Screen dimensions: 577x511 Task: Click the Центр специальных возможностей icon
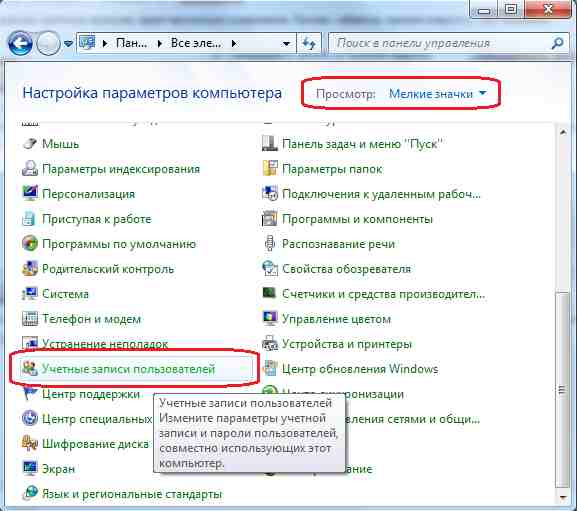tap(29, 419)
